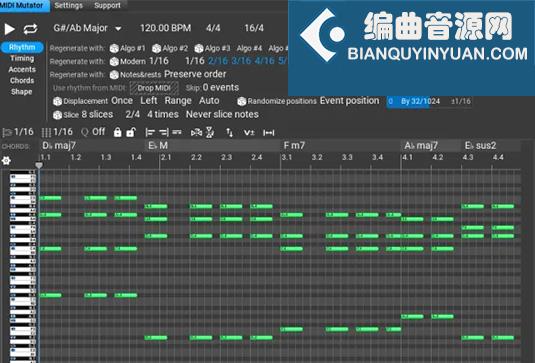The height and width of the screenshot is (363, 535).
Task: Open the G#/Ab Major key dropdown
Action: pyautogui.click(x=87, y=28)
